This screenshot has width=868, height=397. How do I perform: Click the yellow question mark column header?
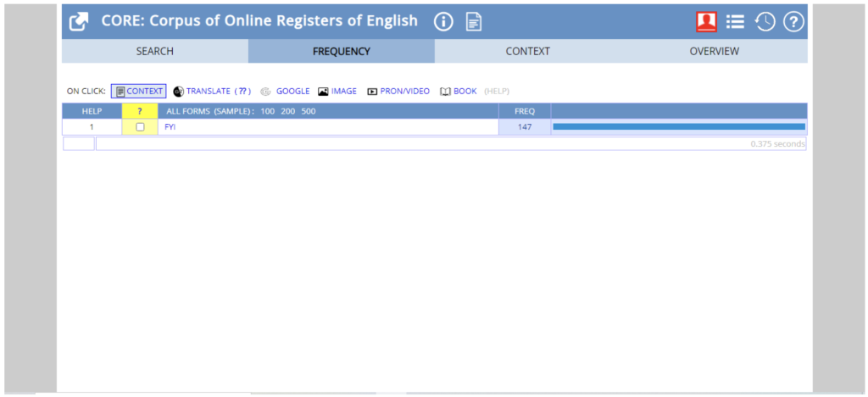pyautogui.click(x=140, y=111)
